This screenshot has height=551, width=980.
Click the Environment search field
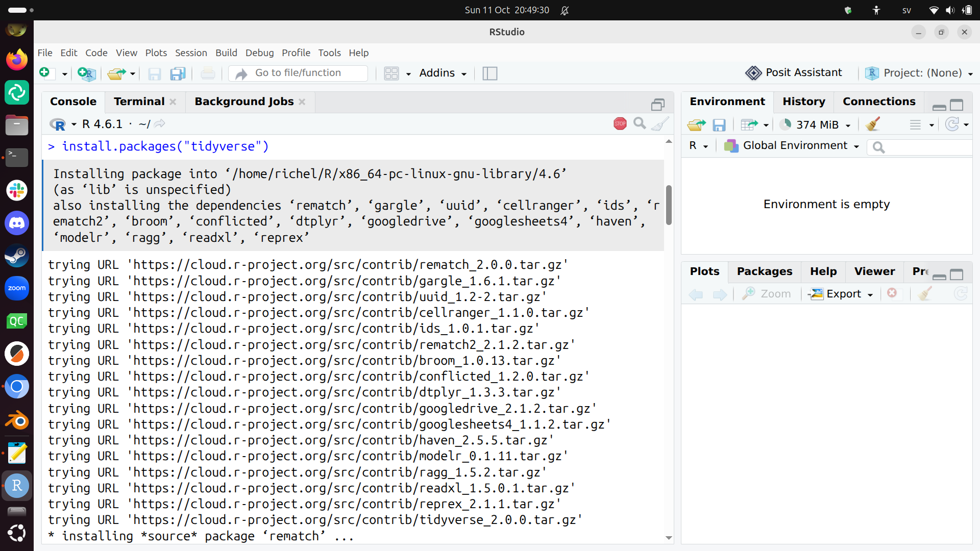click(x=920, y=147)
